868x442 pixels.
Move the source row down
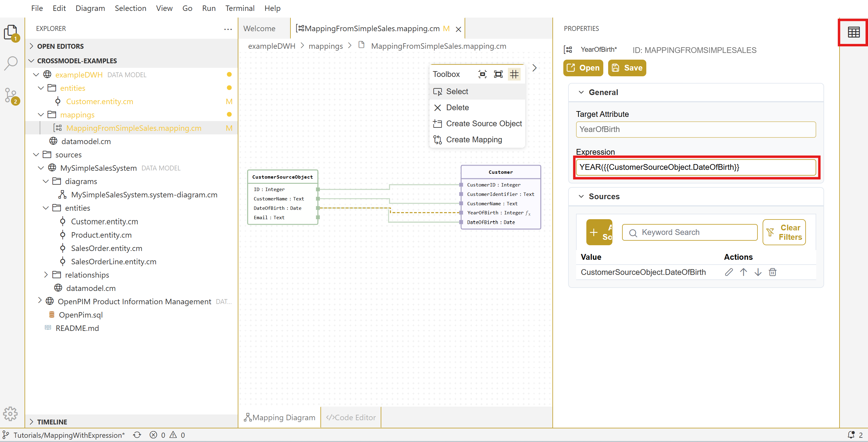pyautogui.click(x=758, y=272)
